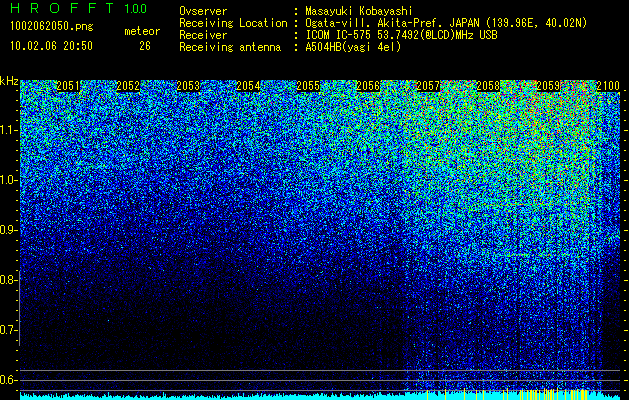
Task: Click the 1.0 frequency axis label
Action: click(x=9, y=180)
